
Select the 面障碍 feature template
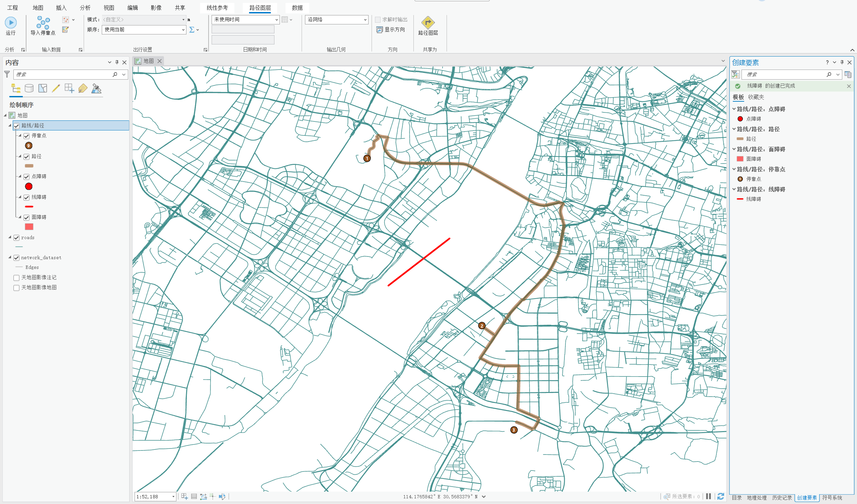coord(749,159)
